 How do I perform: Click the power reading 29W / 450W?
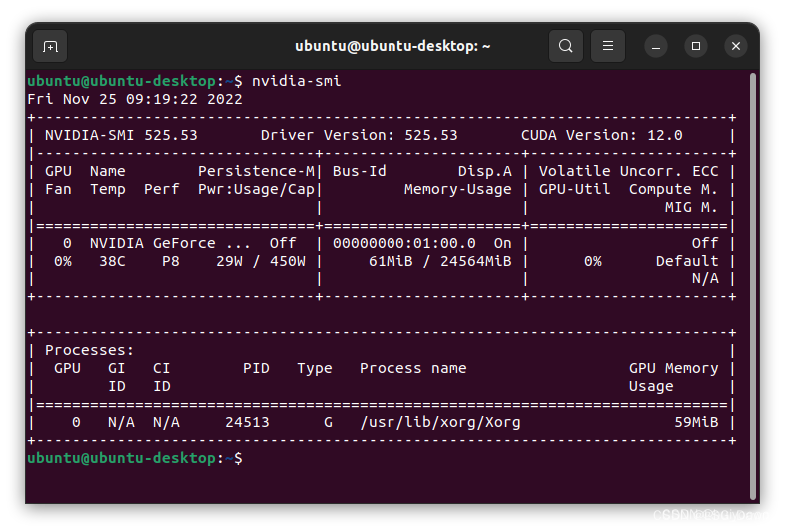tap(261, 262)
